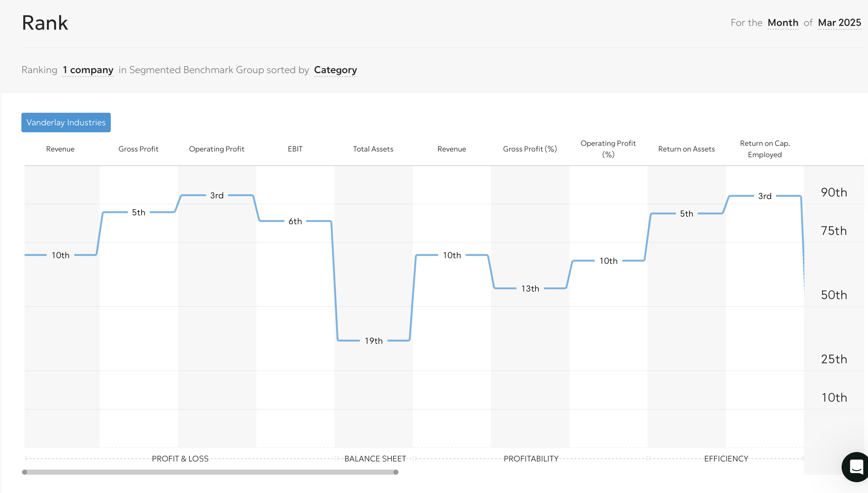Viewport: 868px width, 493px height.
Task: Click the PROFIT & LOSS category label
Action: click(180, 459)
